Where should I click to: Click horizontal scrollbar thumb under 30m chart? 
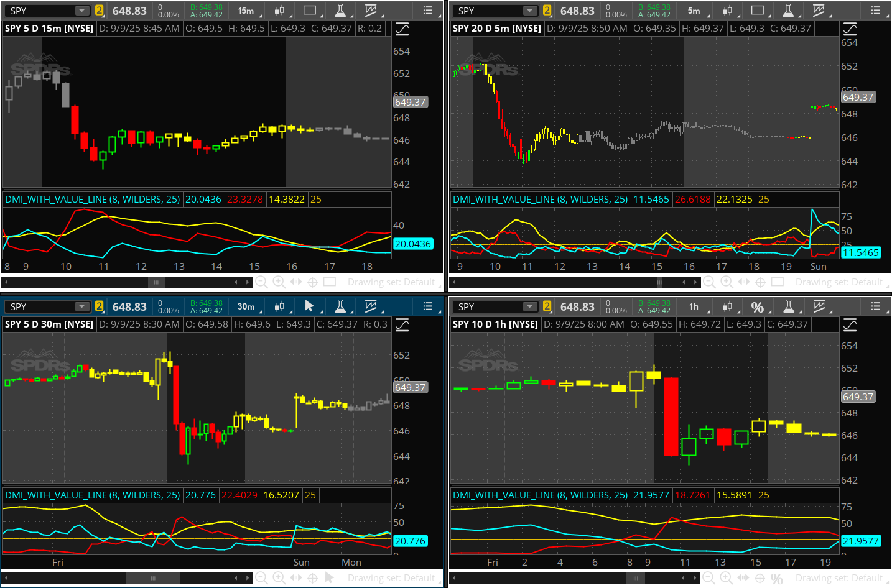(153, 578)
